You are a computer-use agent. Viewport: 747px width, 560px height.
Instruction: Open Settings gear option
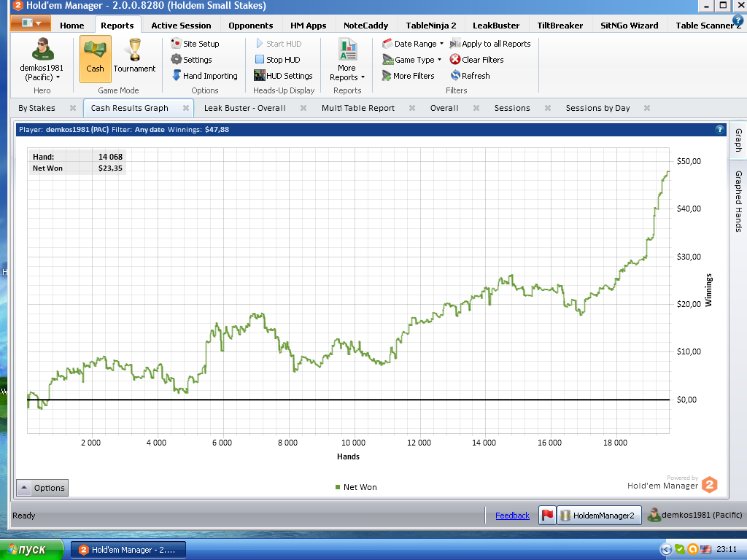192,60
